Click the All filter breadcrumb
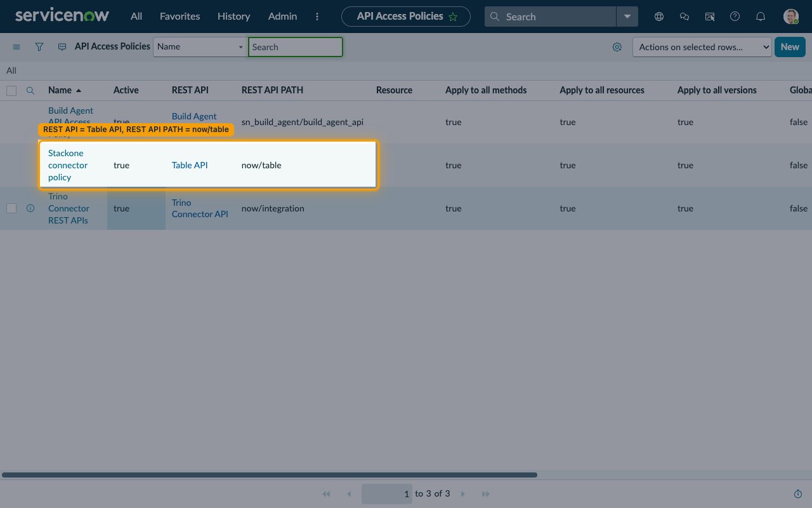Image resolution: width=812 pixels, height=508 pixels. (11, 70)
